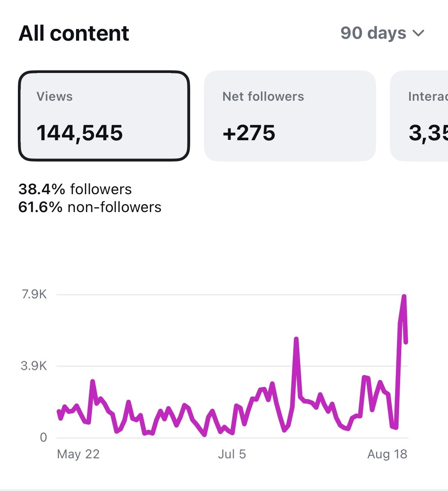Select the Views metric card
Viewport: 448px width, 491px height.
104,116
